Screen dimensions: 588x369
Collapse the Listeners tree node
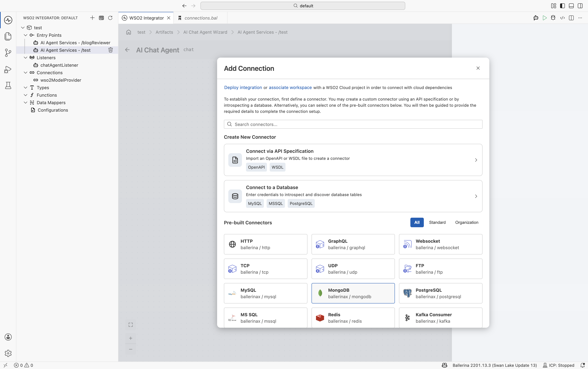tap(25, 58)
